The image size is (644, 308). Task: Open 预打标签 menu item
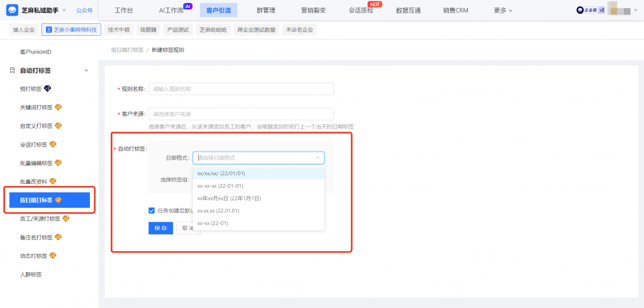pos(31,89)
